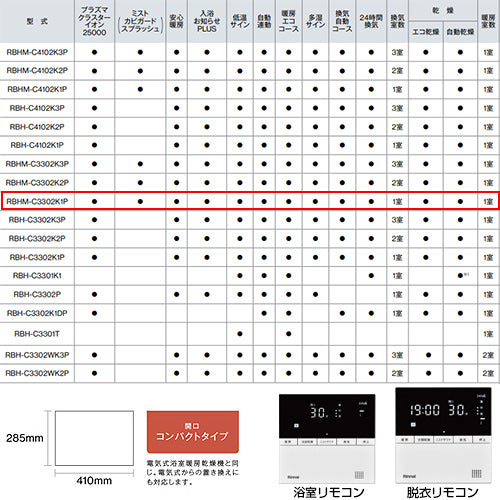
Task: Select model name RBHM-C4102K1P
Action: (x=37, y=89)
